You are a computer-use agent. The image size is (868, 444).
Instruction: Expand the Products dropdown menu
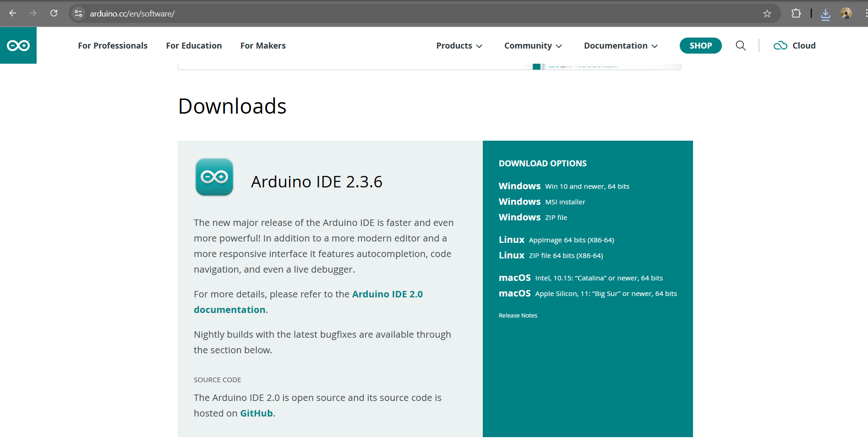459,45
